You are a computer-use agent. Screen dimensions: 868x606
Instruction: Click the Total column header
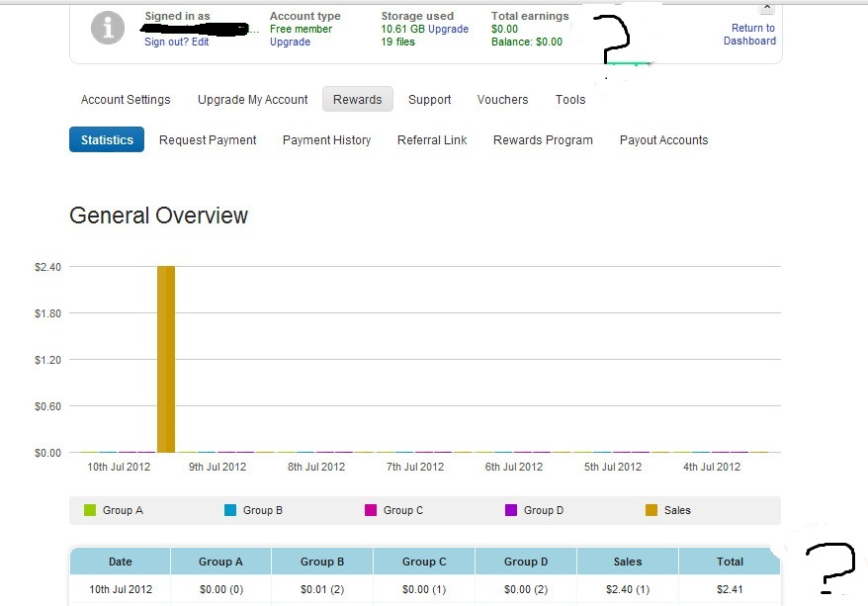[x=730, y=562]
